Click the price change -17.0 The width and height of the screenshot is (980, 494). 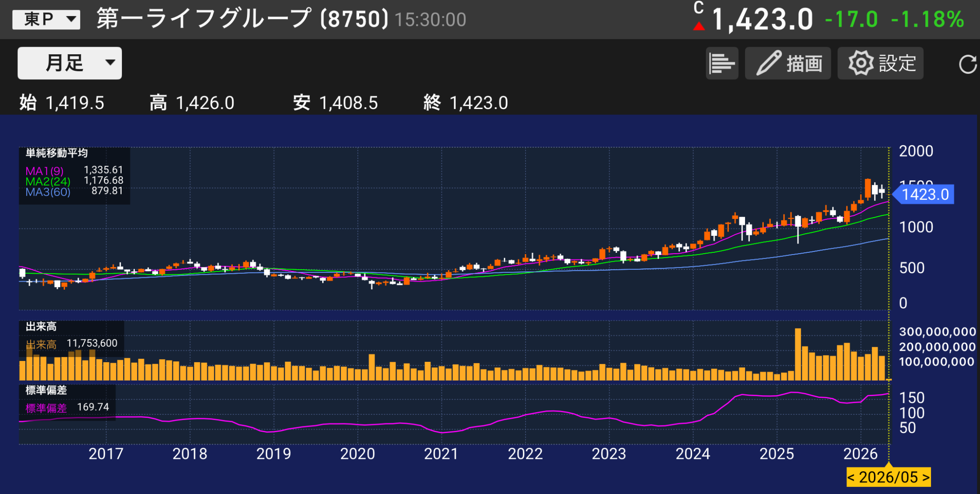click(851, 20)
